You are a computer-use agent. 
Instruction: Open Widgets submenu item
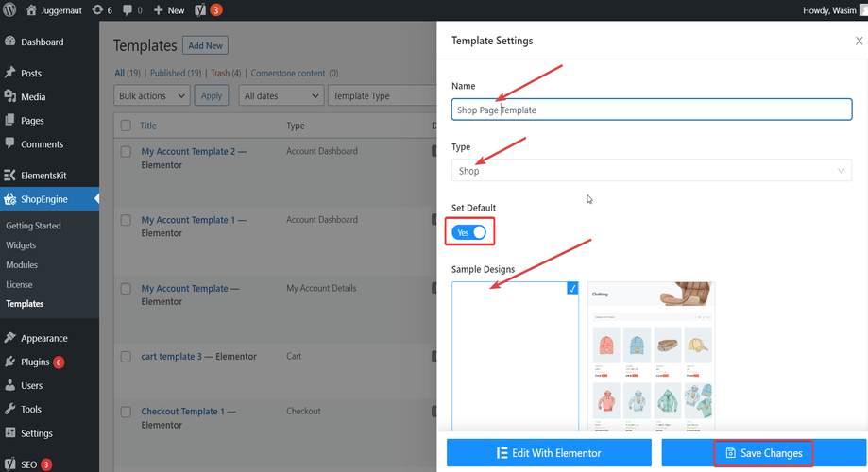click(x=21, y=245)
